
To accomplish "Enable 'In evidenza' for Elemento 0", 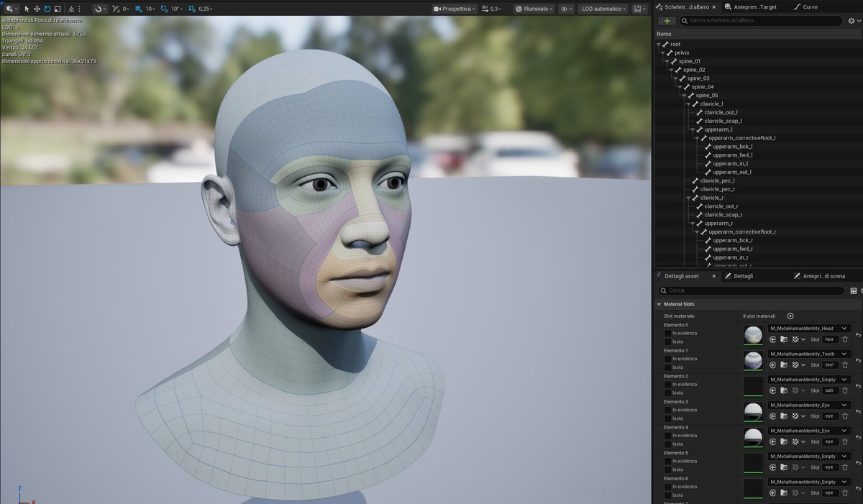I will (670, 334).
